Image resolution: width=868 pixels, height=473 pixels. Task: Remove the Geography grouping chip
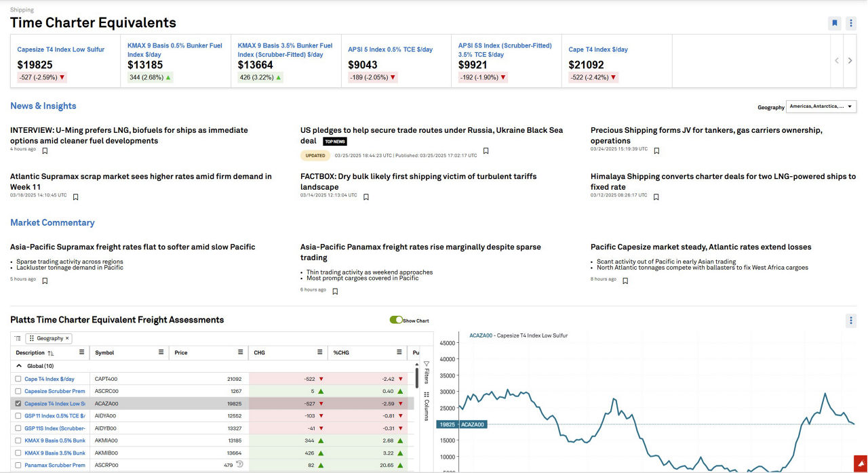point(67,338)
